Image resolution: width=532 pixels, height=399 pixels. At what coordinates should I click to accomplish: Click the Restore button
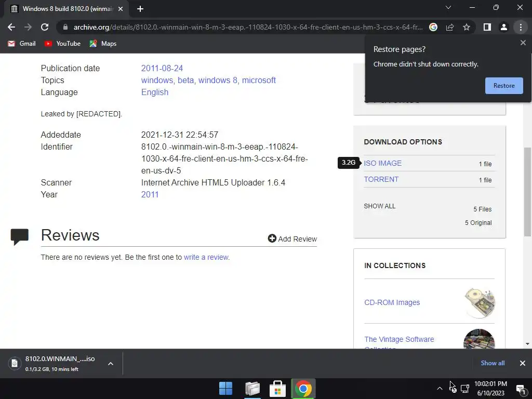click(504, 86)
